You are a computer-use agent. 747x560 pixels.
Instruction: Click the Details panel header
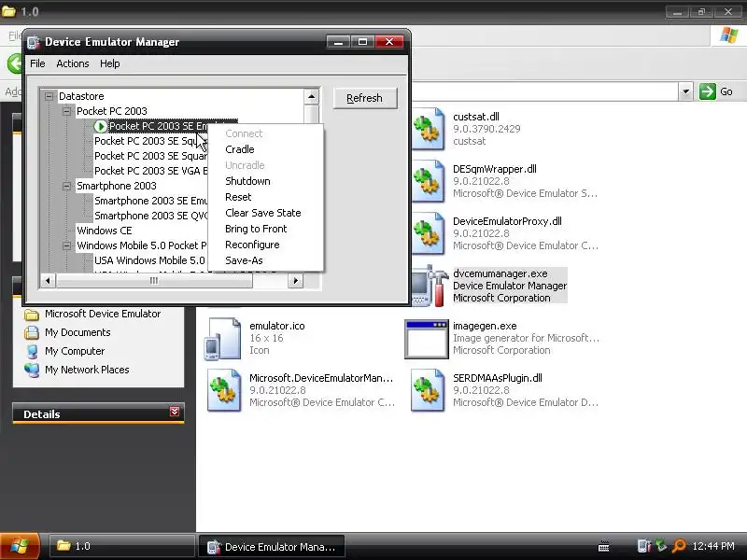(x=98, y=413)
